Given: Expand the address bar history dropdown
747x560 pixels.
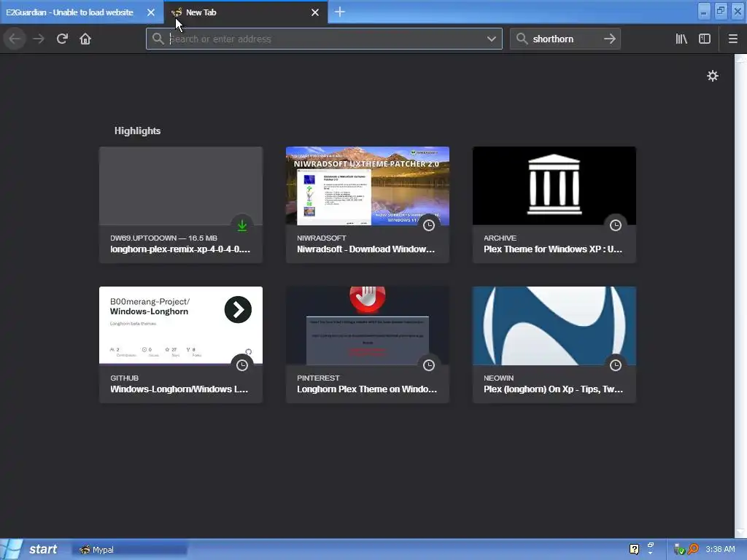Looking at the screenshot, I should click(x=491, y=39).
